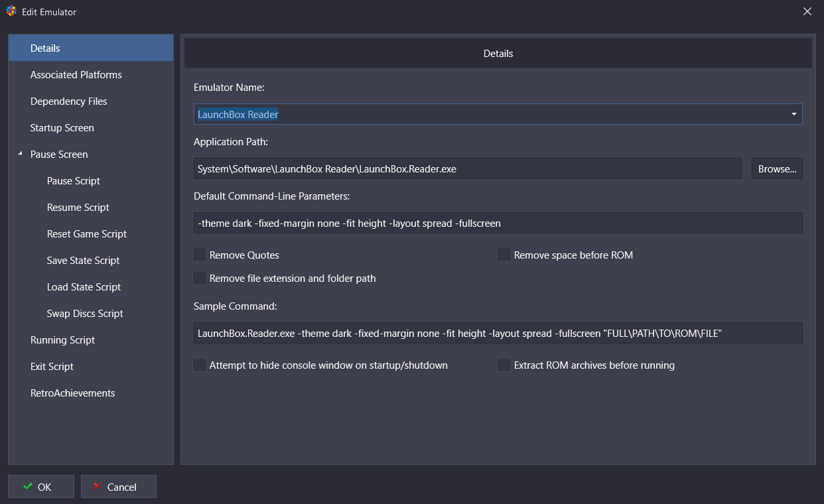Open RetroAchievements section
This screenshot has height=504, width=824.
click(91, 393)
